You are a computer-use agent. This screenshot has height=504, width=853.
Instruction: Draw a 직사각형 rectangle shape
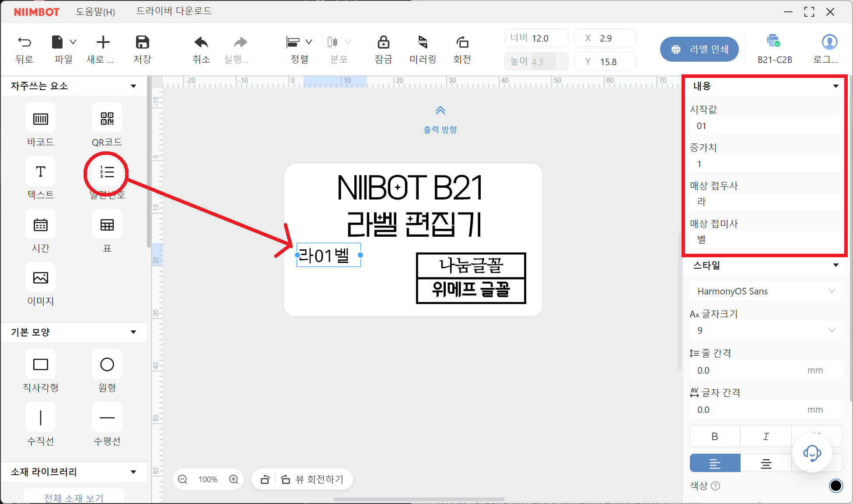[x=41, y=364]
